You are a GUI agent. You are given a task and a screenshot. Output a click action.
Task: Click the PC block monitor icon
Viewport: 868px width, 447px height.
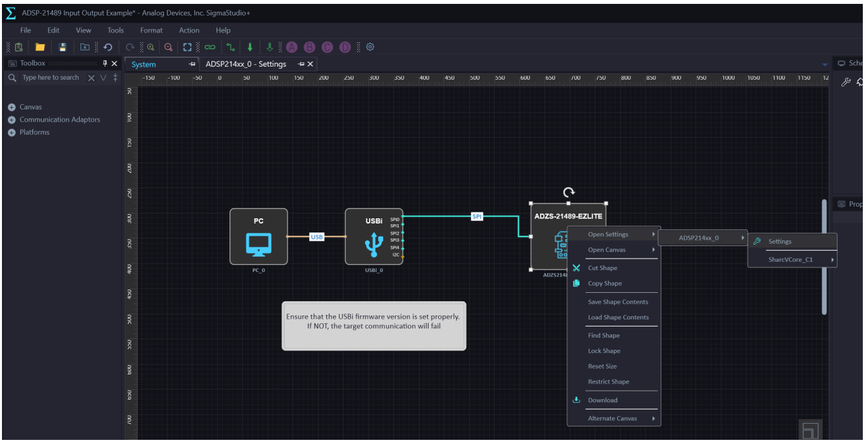coord(258,244)
